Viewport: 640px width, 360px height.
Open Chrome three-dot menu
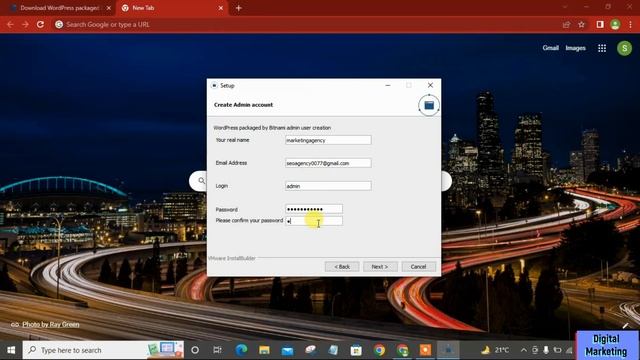[631, 24]
